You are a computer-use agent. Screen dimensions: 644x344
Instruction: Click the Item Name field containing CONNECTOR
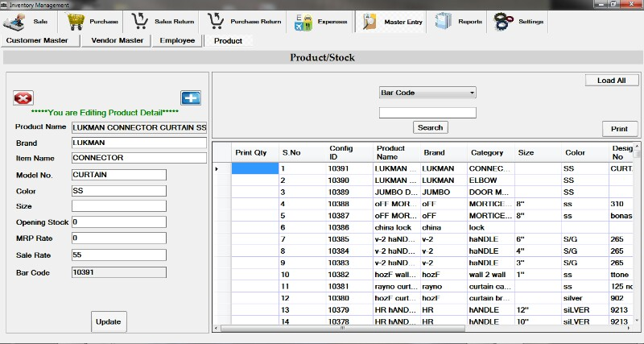(x=139, y=158)
